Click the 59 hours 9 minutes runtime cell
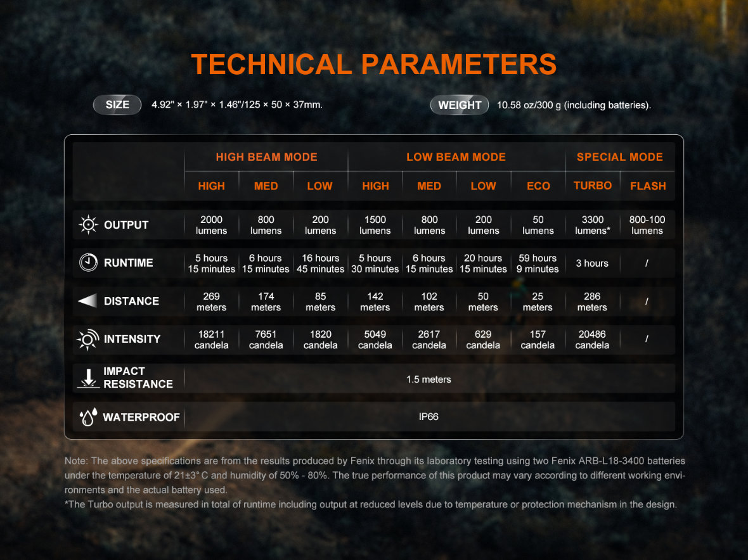748x560 pixels. click(538, 264)
